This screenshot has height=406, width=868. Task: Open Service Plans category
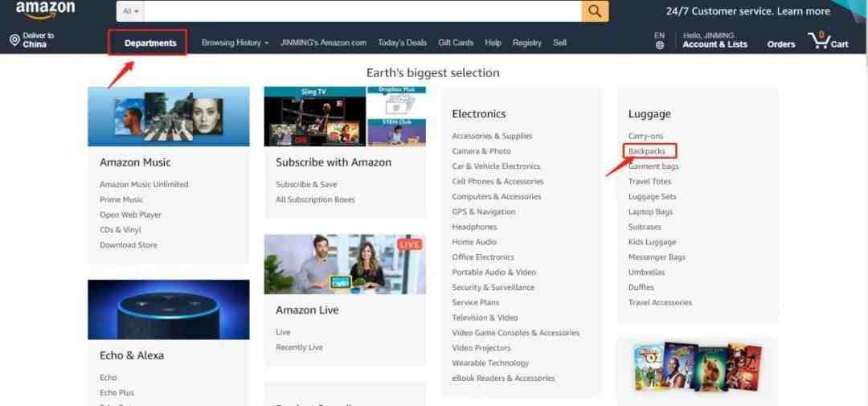point(475,302)
